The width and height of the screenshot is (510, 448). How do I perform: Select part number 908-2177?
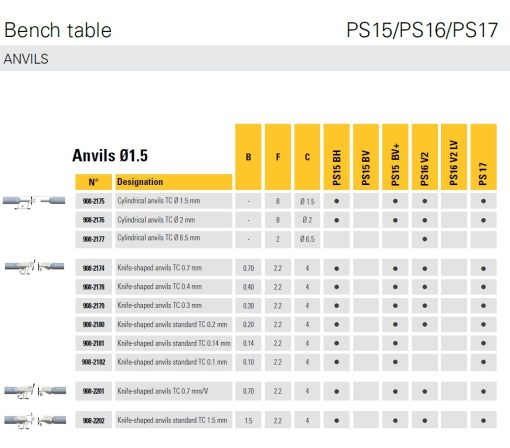pos(94,239)
